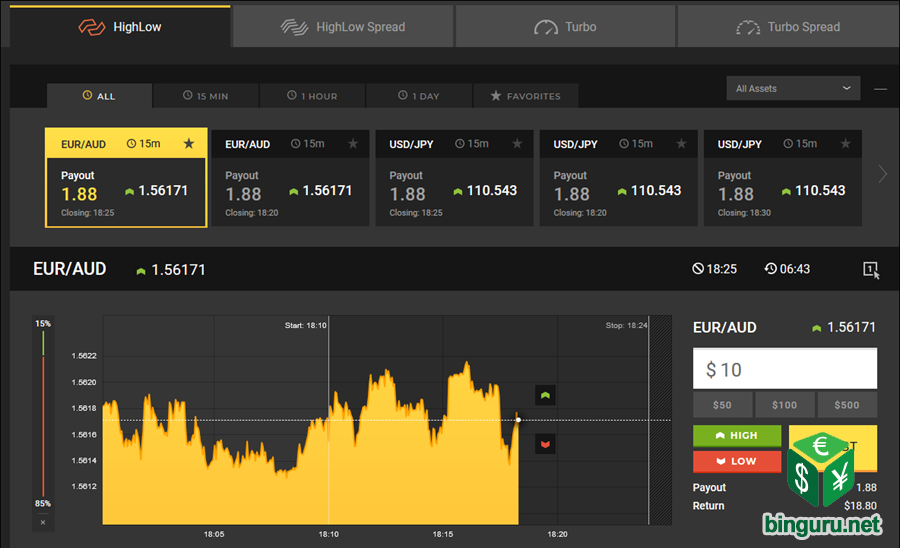This screenshot has height=548, width=900.
Task: Click the 18:25 closing time icon
Action: [x=698, y=269]
